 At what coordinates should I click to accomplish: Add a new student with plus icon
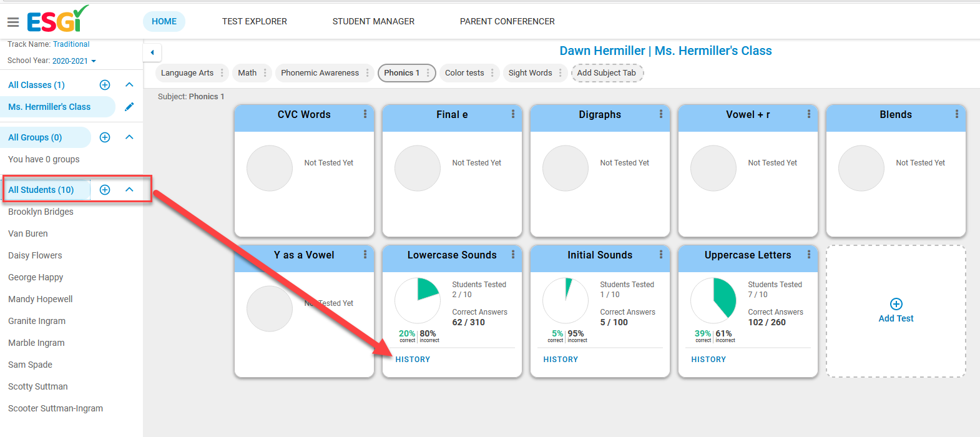105,190
